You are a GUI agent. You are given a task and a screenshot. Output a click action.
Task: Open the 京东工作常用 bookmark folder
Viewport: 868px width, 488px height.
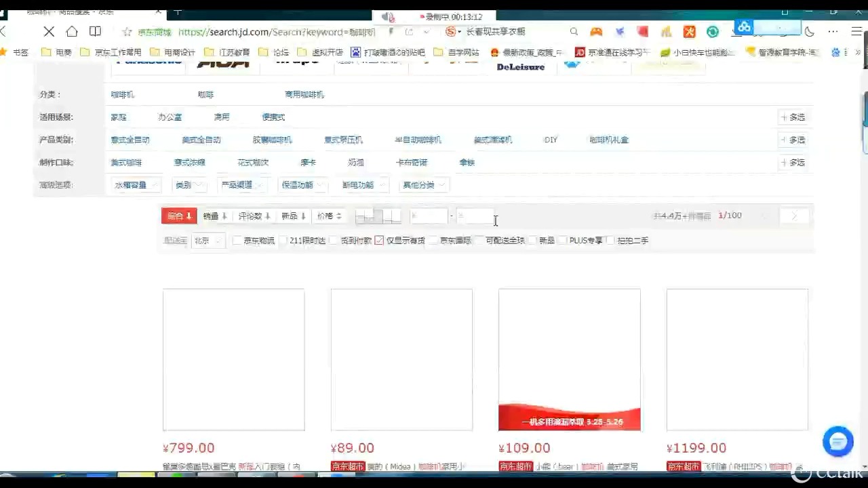[x=111, y=52]
